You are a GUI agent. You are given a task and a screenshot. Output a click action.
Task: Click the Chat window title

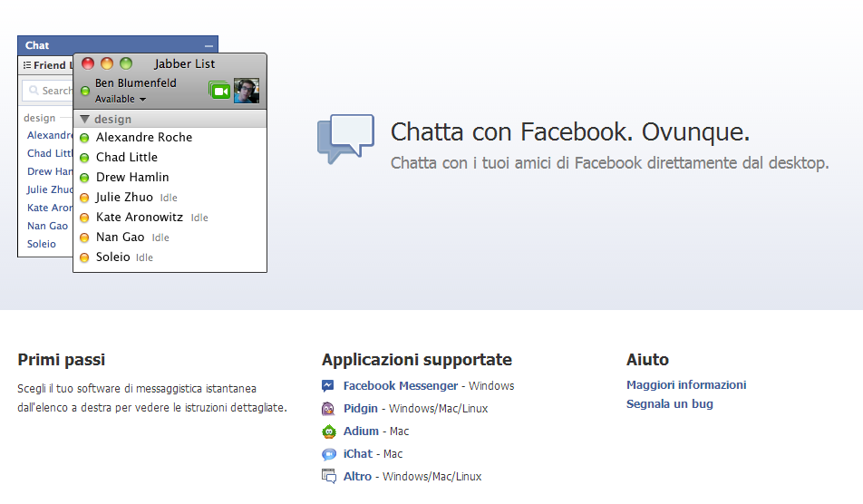37,45
